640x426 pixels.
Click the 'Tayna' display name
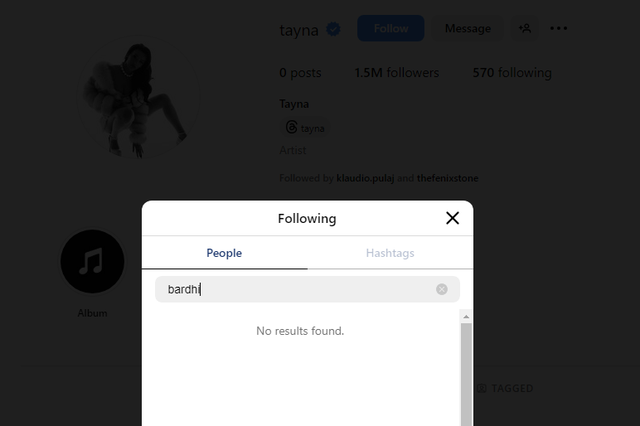[x=294, y=104]
